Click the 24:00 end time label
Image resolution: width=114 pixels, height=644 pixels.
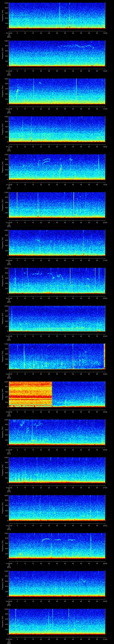[105, 374]
